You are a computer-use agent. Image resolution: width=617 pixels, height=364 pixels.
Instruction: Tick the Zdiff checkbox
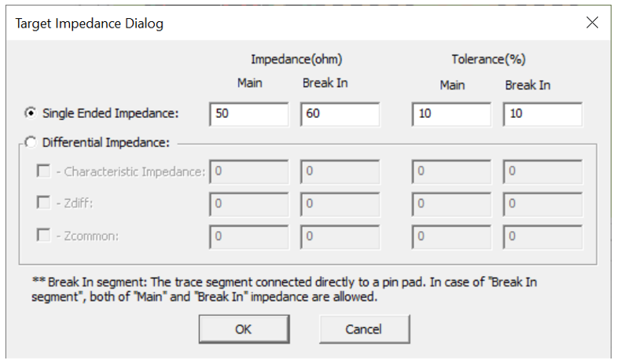pyautogui.click(x=43, y=204)
